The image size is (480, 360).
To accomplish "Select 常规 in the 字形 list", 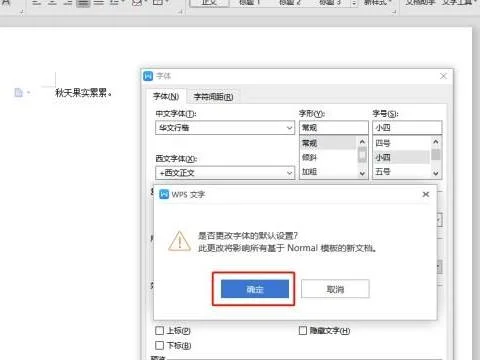I will pyautogui.click(x=328, y=143).
